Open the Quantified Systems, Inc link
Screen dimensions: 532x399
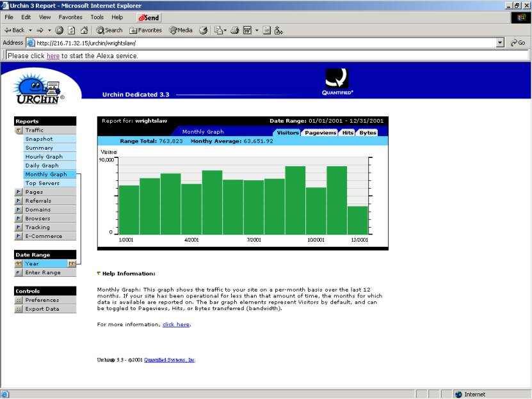[169, 360]
